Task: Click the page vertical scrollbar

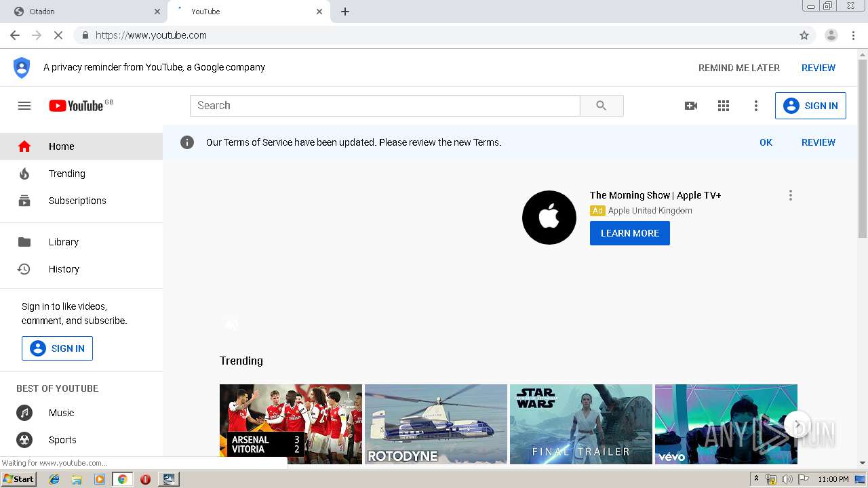Action: pos(863,149)
